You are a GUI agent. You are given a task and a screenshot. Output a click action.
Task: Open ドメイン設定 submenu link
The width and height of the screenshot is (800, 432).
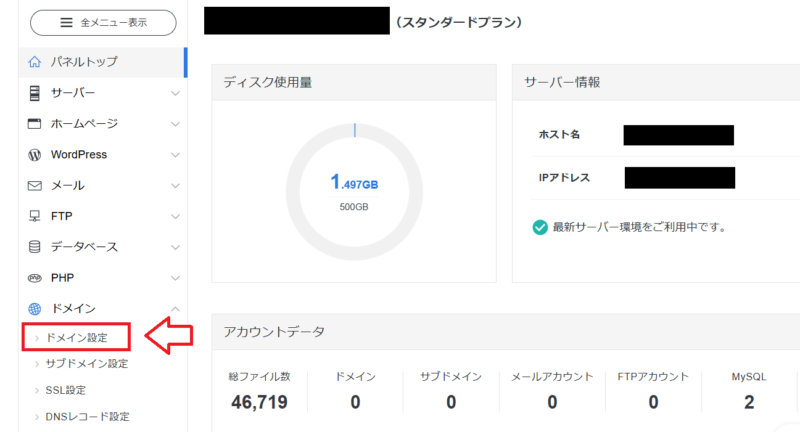click(77, 338)
